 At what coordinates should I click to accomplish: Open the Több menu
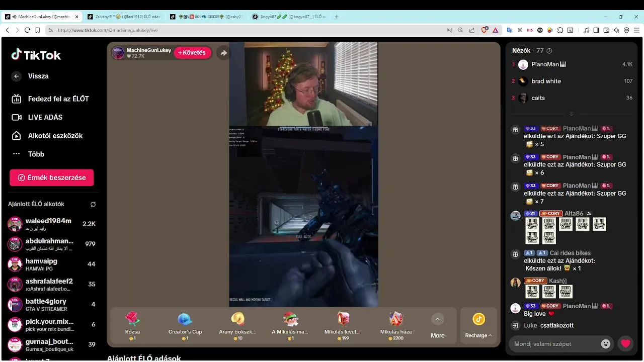[28, 154]
